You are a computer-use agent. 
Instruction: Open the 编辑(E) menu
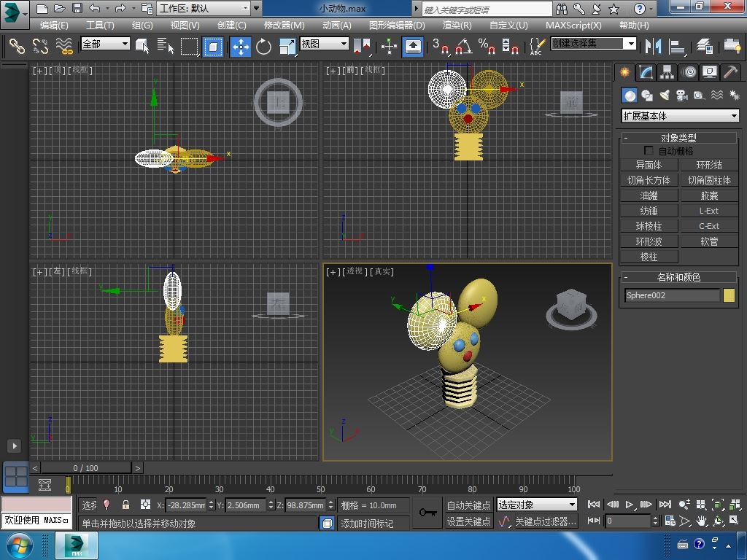tap(54, 26)
